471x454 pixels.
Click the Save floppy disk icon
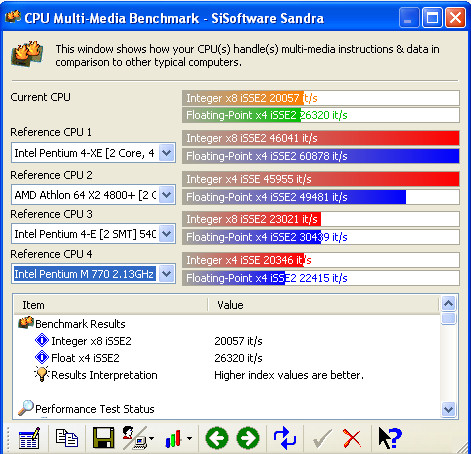[x=104, y=438]
